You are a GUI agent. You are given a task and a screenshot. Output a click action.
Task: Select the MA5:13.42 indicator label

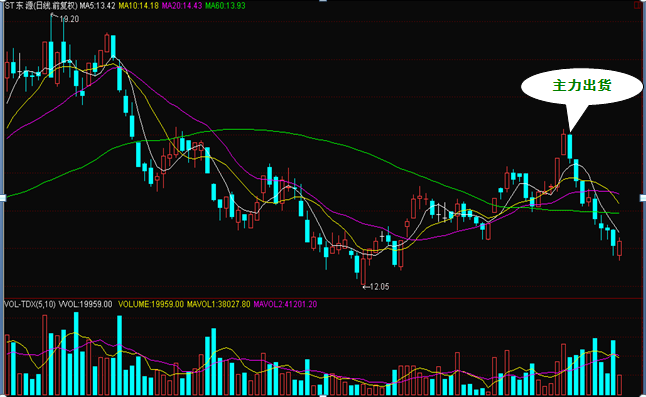tap(97, 6)
